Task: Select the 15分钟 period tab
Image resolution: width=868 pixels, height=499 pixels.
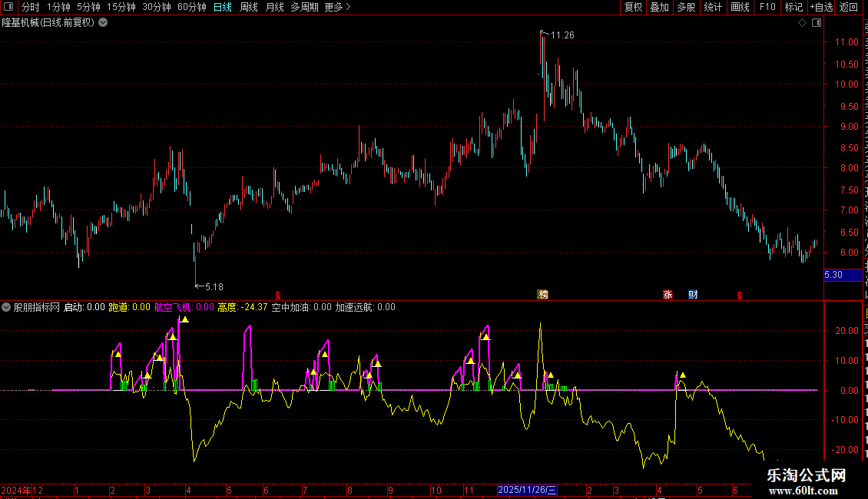Action: [121, 7]
